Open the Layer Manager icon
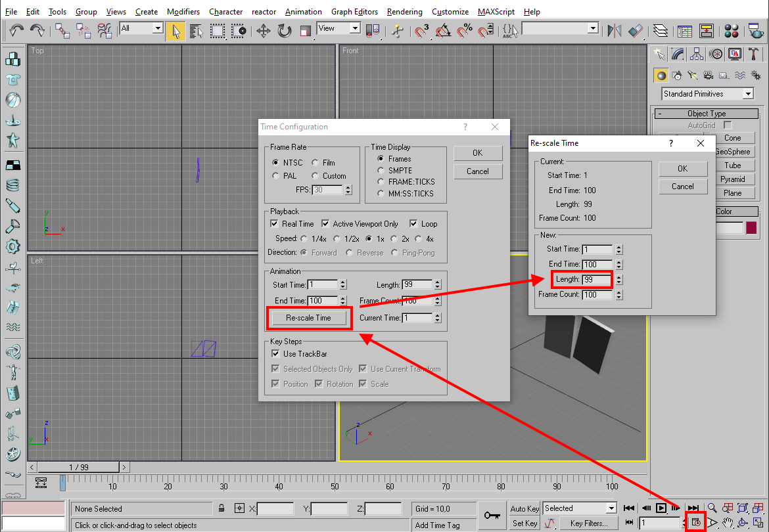Image resolution: width=769 pixels, height=532 pixels. pyautogui.click(x=661, y=31)
